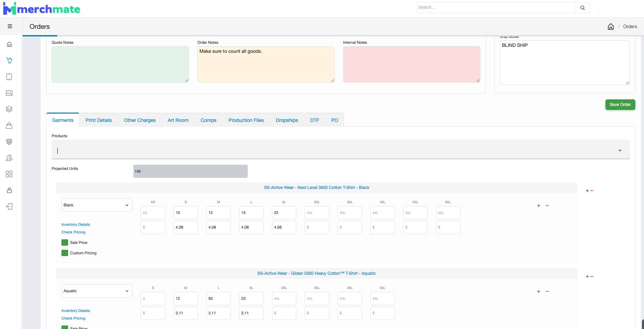Open the home icon in the left sidebar
The image size is (644, 329).
[x=9, y=44]
